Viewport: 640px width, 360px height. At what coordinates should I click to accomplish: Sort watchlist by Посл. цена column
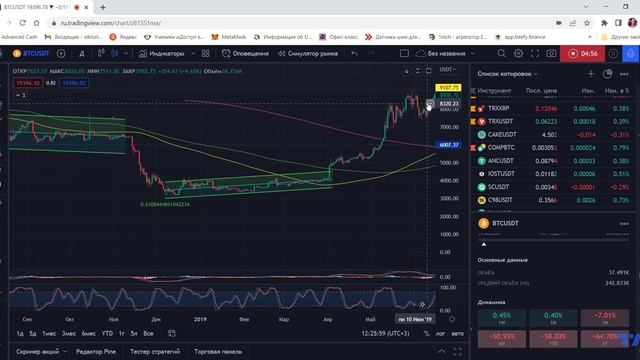click(x=541, y=91)
